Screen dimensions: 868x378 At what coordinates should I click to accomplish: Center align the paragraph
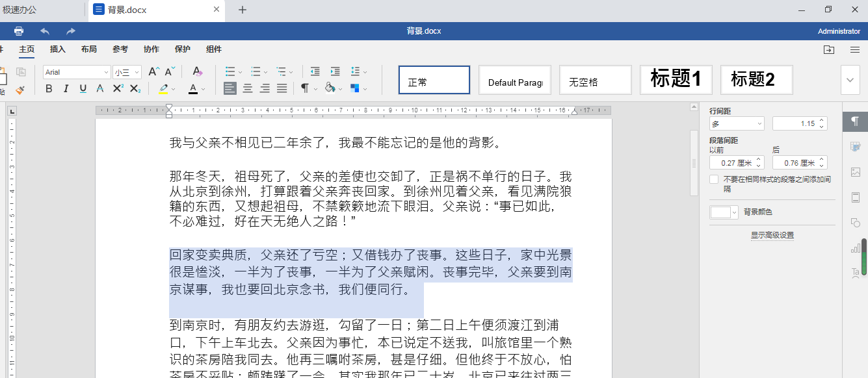tap(248, 88)
